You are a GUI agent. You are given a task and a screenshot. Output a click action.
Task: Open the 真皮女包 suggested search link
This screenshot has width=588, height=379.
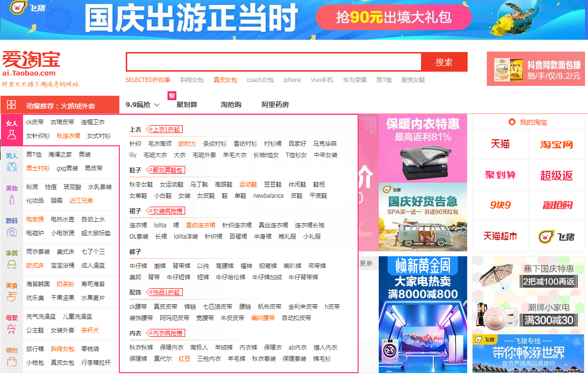pos(225,80)
